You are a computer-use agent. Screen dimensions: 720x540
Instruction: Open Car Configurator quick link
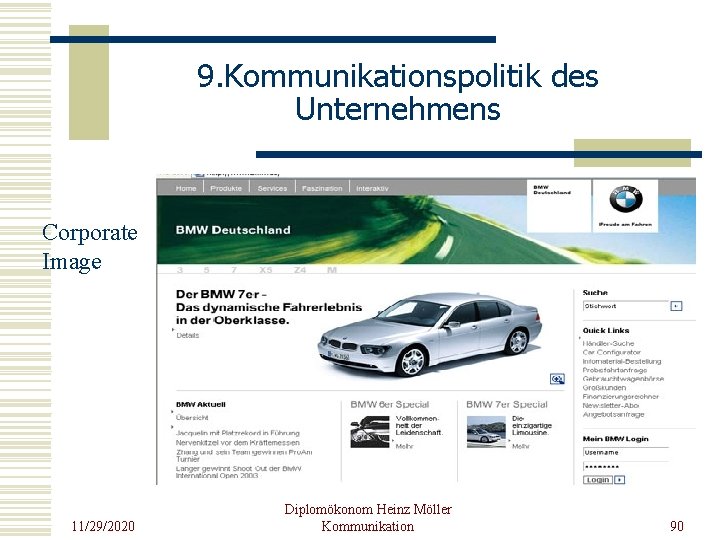click(x=612, y=352)
